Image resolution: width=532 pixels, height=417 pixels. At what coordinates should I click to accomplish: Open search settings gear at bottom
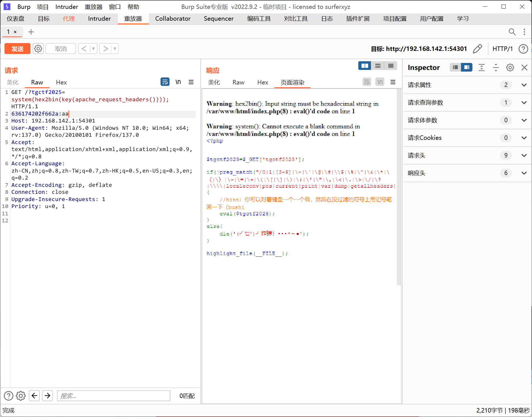(x=21, y=396)
